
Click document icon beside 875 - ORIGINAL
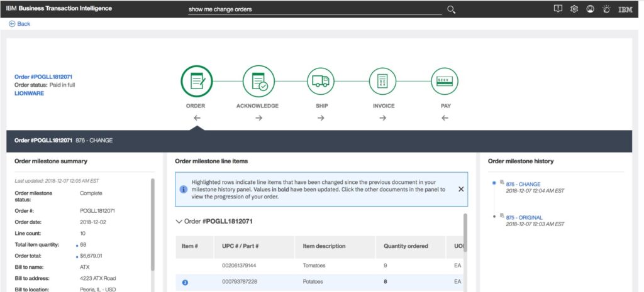(x=502, y=215)
